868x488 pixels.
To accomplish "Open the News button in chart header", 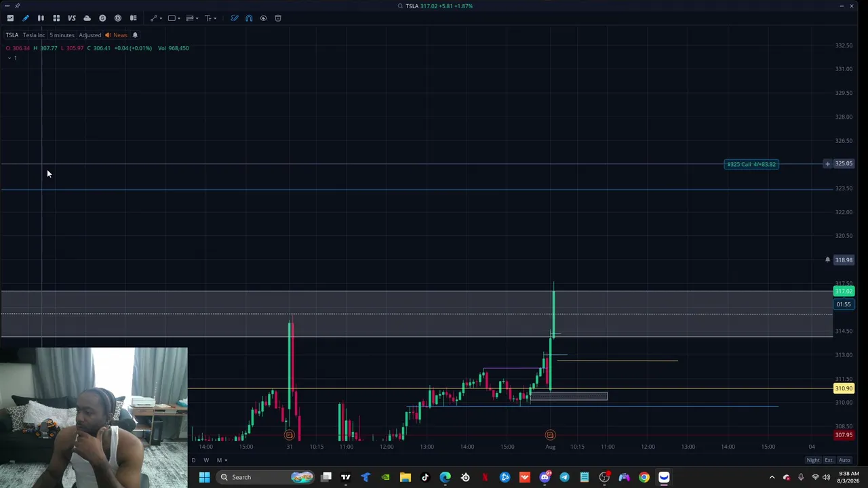I will [x=116, y=35].
